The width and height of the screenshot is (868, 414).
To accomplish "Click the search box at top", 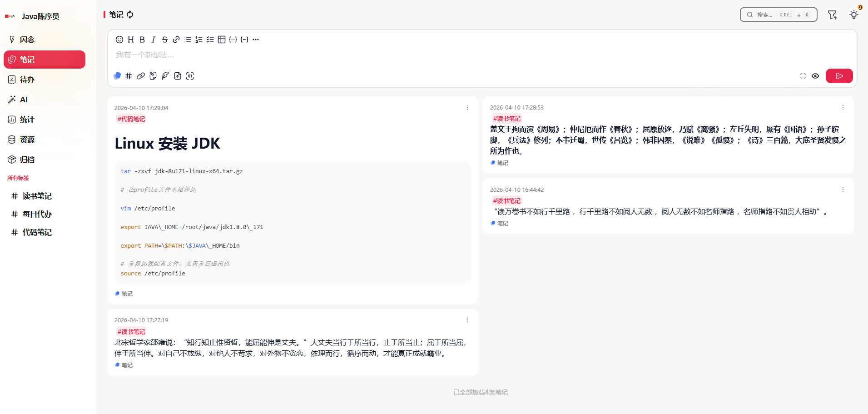I will (778, 15).
